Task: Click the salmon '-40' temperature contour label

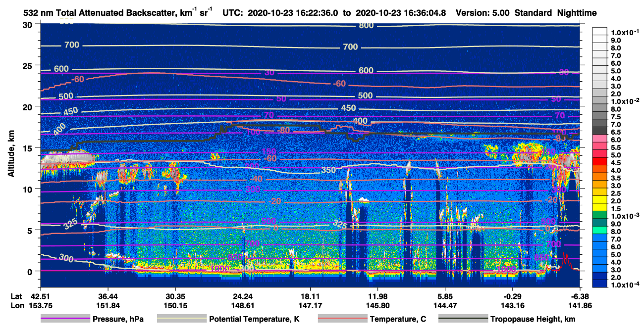Action: [x=256, y=179]
